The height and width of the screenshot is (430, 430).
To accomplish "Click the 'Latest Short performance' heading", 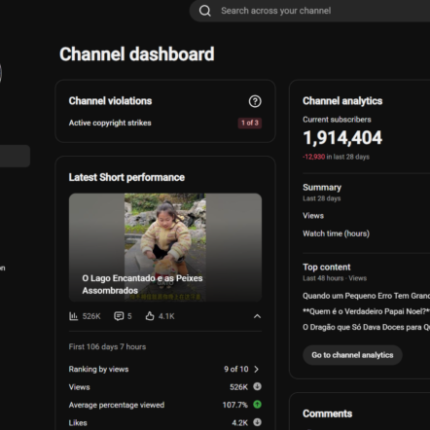I will [x=127, y=177].
